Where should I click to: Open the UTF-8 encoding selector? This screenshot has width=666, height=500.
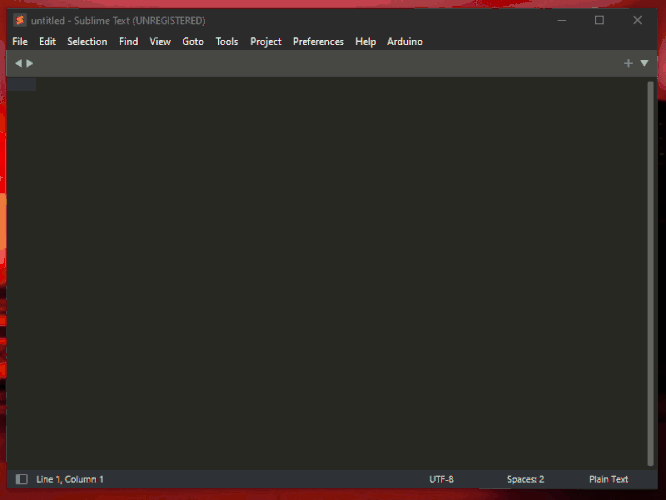pyautogui.click(x=441, y=479)
